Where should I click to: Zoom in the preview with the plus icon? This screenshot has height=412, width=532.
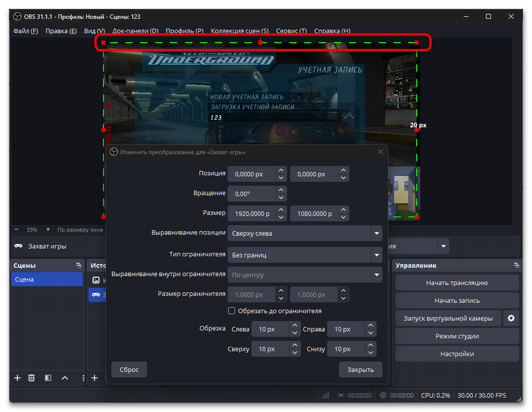[x=48, y=230]
